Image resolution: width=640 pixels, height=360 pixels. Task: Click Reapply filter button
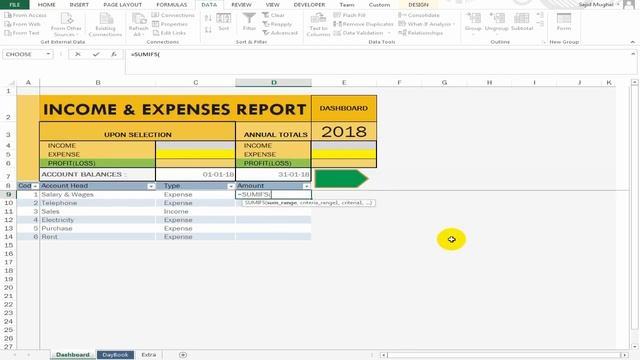(277, 24)
